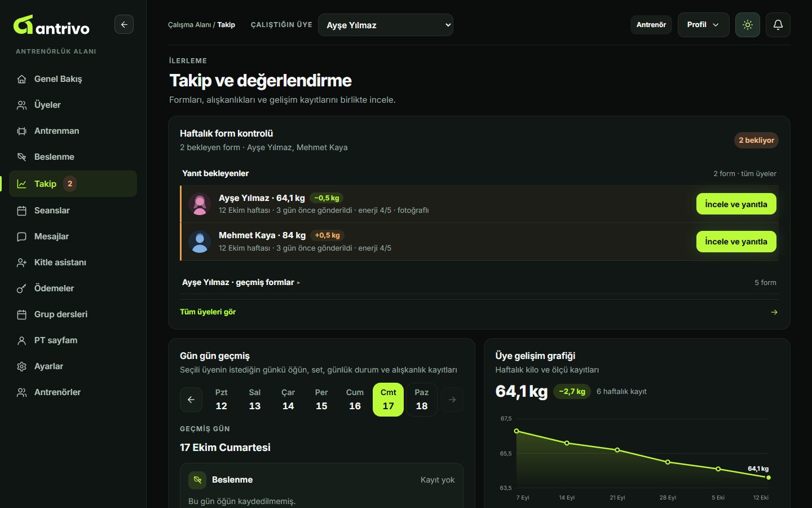Go to previous week arrow
Screen dimensions: 812x508
191,400
